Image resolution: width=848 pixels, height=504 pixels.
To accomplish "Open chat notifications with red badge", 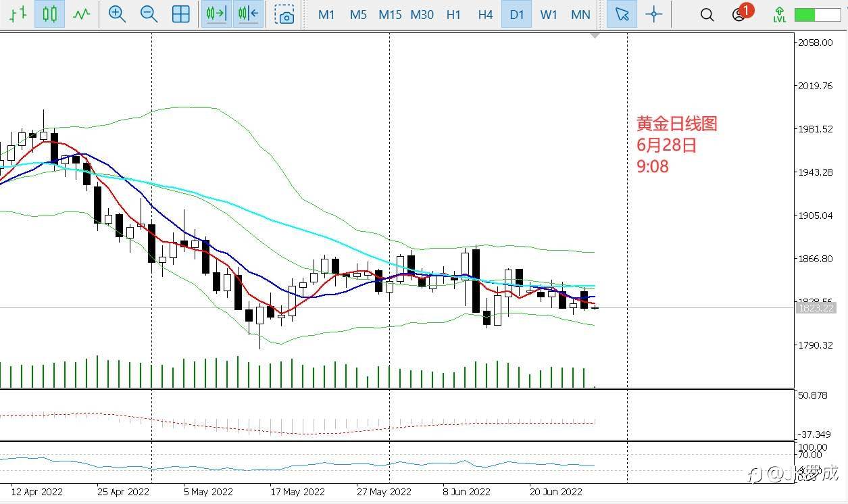I will [x=741, y=14].
